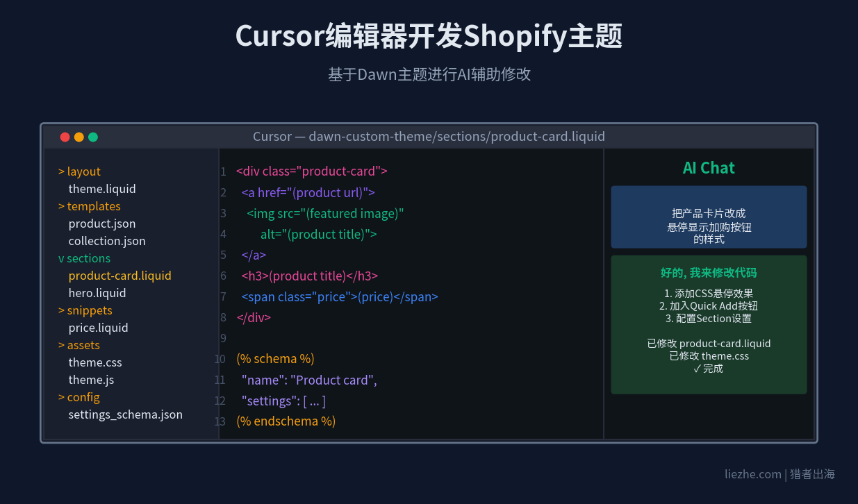Expand the config folder
The width and height of the screenshot is (858, 504).
point(79,397)
